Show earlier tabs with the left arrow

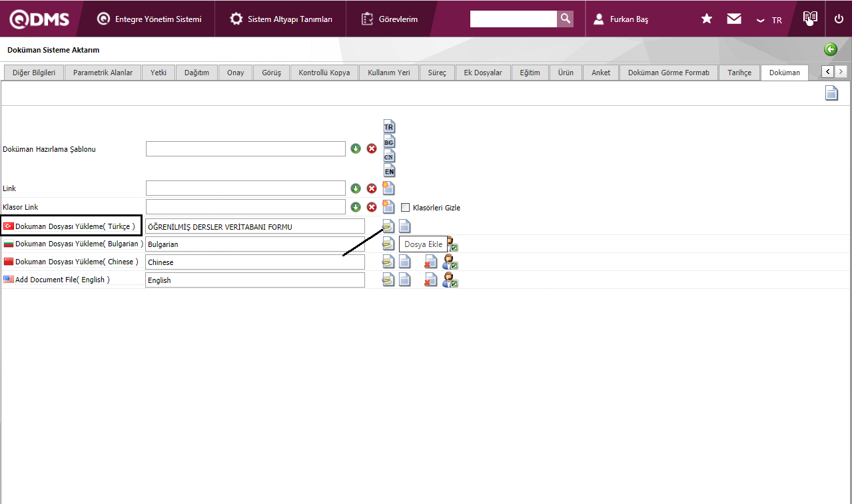828,72
